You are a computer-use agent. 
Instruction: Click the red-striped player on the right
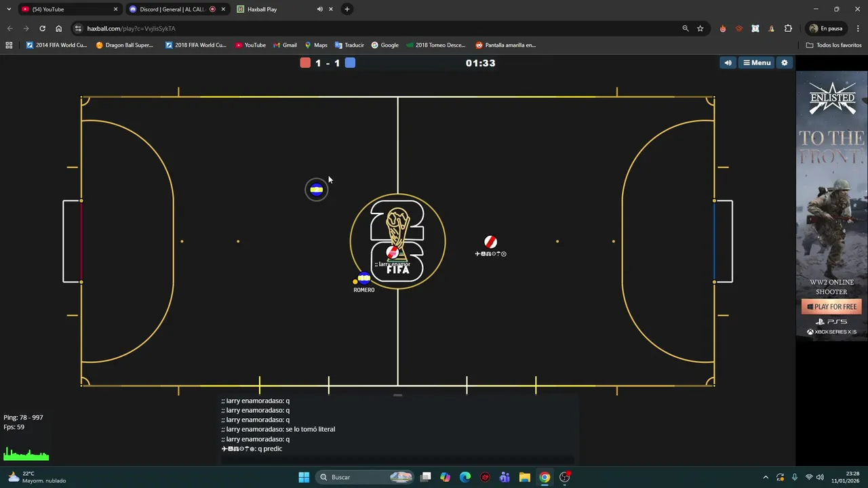pyautogui.click(x=490, y=242)
